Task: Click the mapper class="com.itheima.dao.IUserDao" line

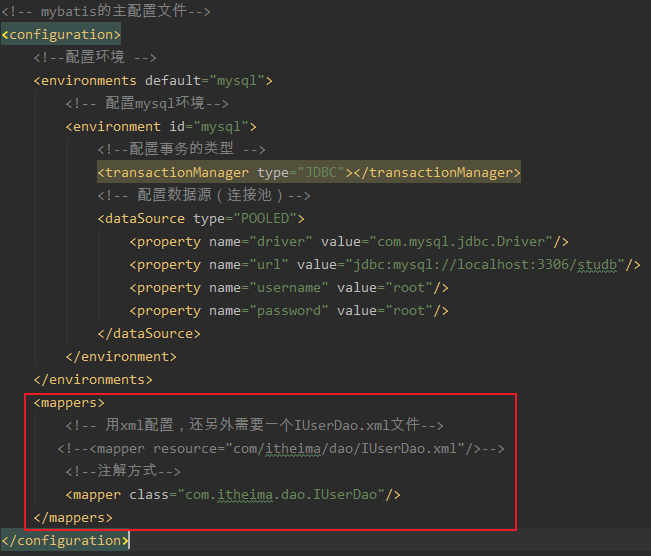Action: click(x=233, y=495)
